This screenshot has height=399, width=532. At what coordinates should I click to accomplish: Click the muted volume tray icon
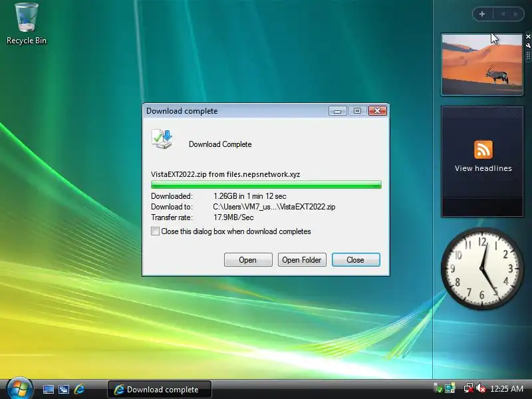481,388
